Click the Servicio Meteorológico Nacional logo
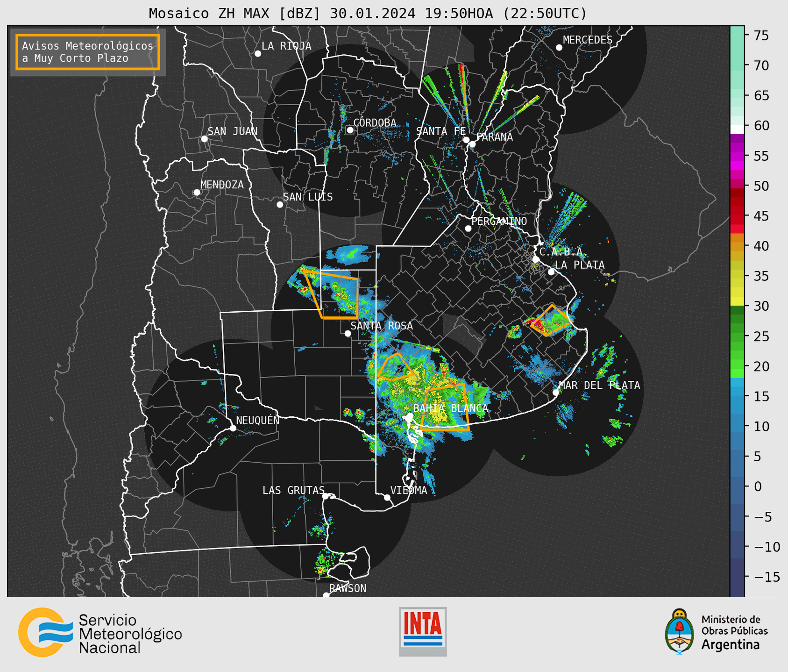 (x=100, y=633)
